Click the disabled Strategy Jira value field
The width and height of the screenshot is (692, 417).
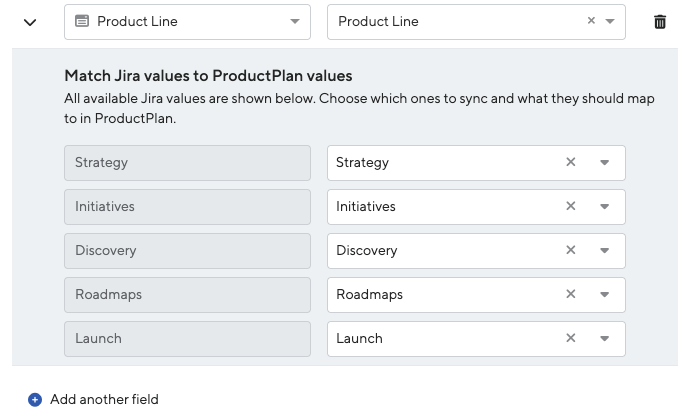pyautogui.click(x=187, y=163)
